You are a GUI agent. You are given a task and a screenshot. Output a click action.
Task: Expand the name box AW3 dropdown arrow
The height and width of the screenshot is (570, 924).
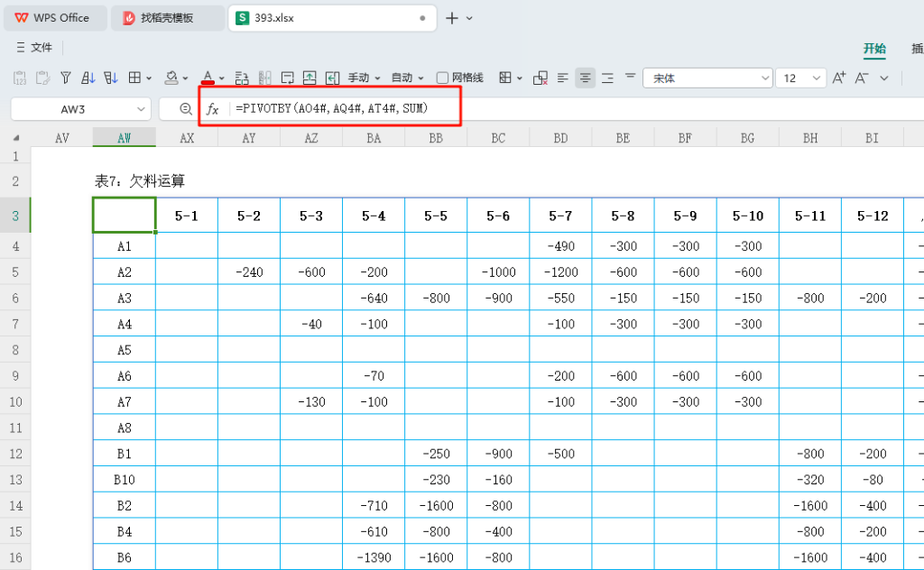[x=141, y=109]
